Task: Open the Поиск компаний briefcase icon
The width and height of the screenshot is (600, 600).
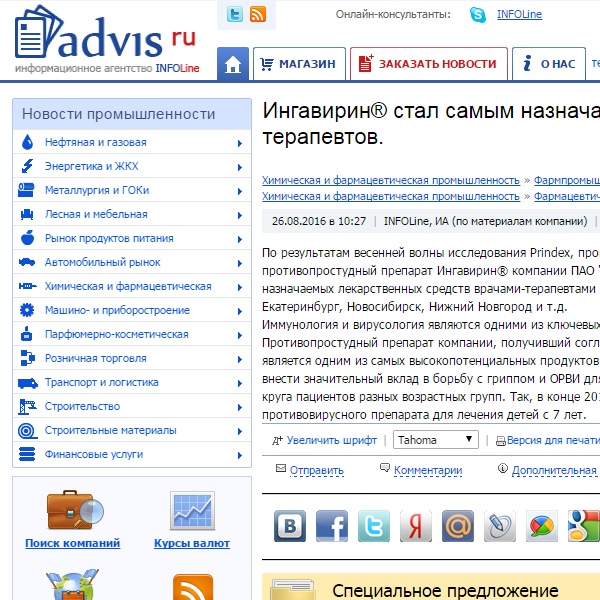Action: pos(75,510)
